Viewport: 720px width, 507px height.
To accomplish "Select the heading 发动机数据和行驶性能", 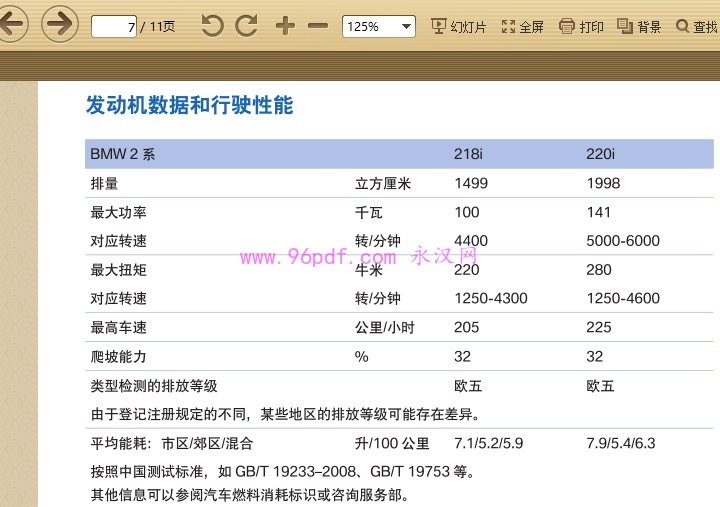I will tap(189, 105).
